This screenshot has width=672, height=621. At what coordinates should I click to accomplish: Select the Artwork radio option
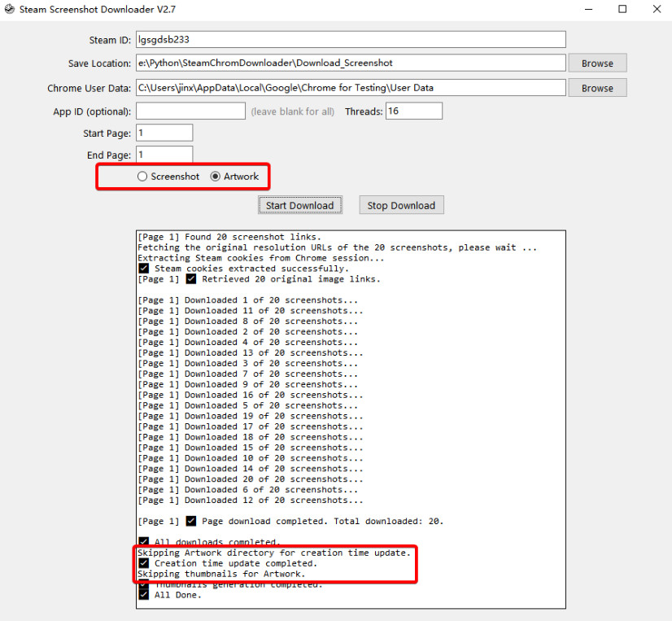(x=234, y=177)
